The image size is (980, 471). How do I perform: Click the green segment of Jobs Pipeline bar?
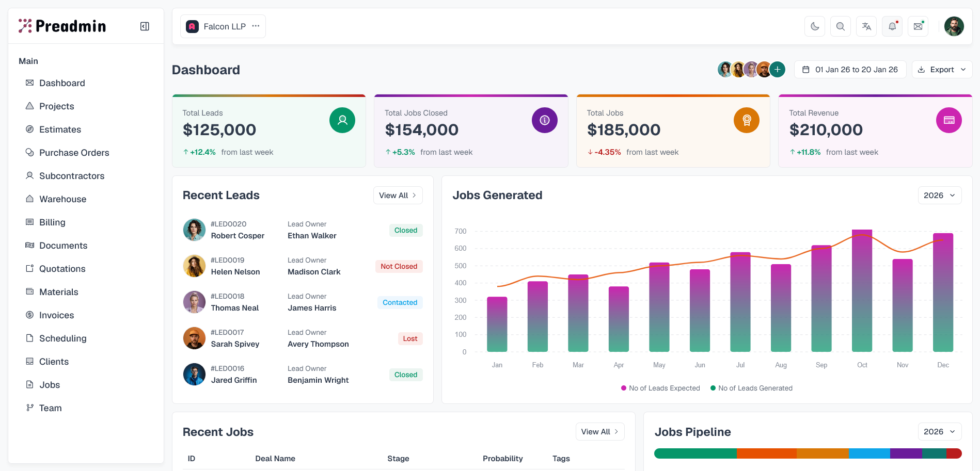(696, 453)
